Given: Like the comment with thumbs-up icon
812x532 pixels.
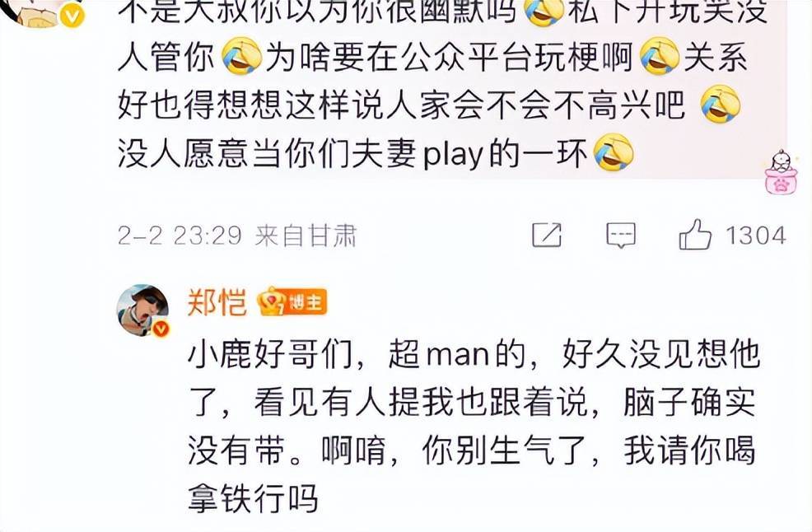Looking at the screenshot, I should [695, 235].
